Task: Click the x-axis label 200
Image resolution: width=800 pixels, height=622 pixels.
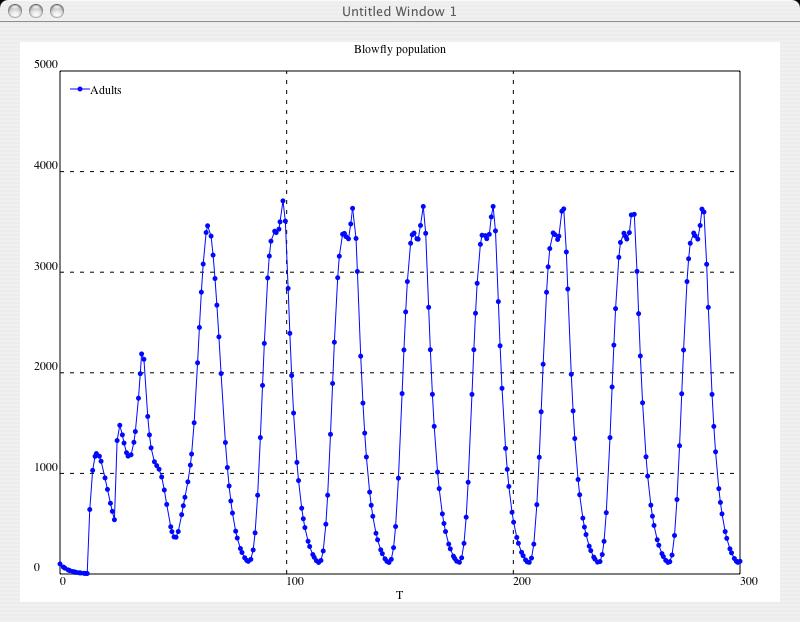Action: 522,581
